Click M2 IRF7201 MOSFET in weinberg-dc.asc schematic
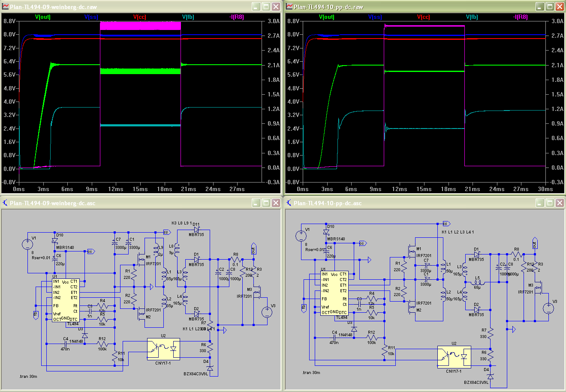This screenshot has width=566, height=392. (x=141, y=314)
